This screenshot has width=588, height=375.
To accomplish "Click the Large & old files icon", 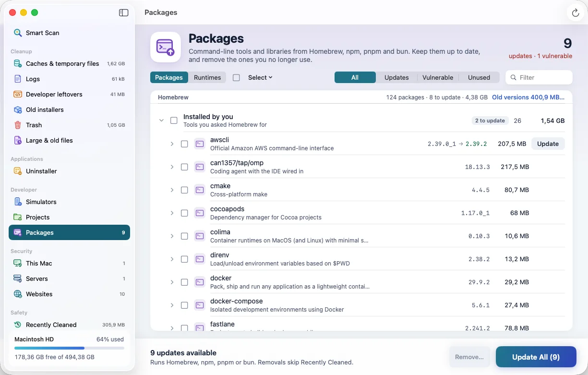I will pyautogui.click(x=18, y=140).
